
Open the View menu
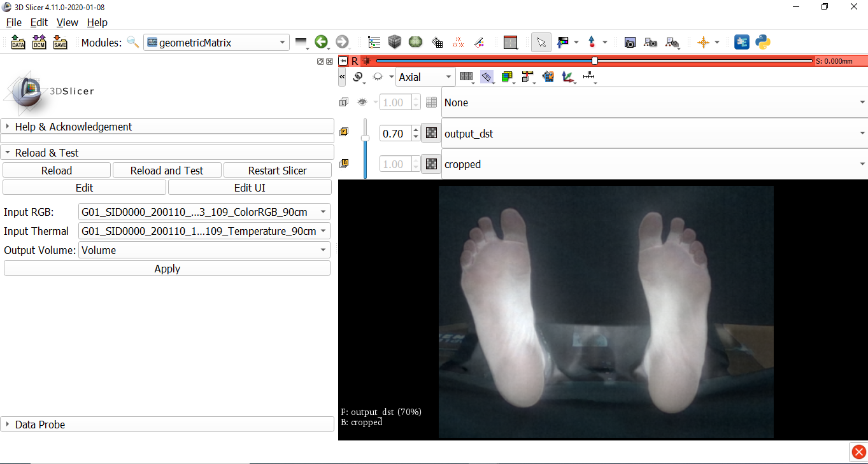click(x=67, y=22)
